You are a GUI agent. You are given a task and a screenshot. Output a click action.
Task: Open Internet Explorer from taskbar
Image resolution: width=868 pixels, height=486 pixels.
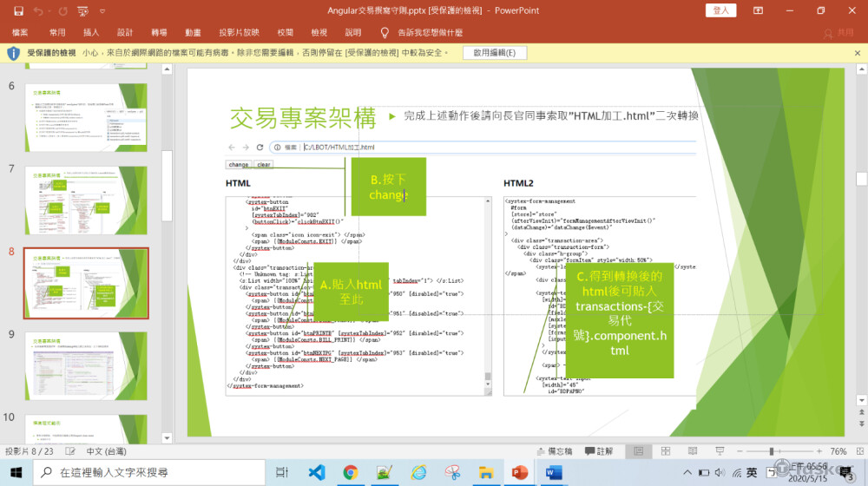tap(418, 472)
